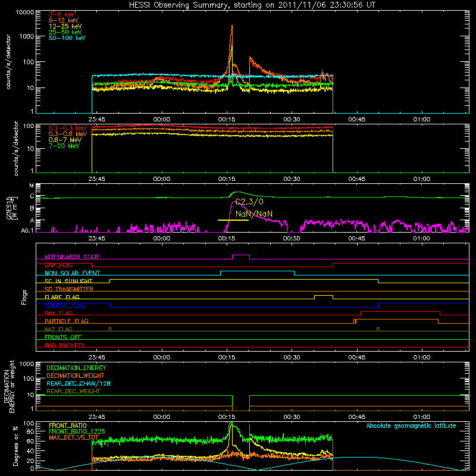Viewport: 476px width, 476px height.
Task: Click the GOES15 W m-2 axis label
Action: pos(12,208)
